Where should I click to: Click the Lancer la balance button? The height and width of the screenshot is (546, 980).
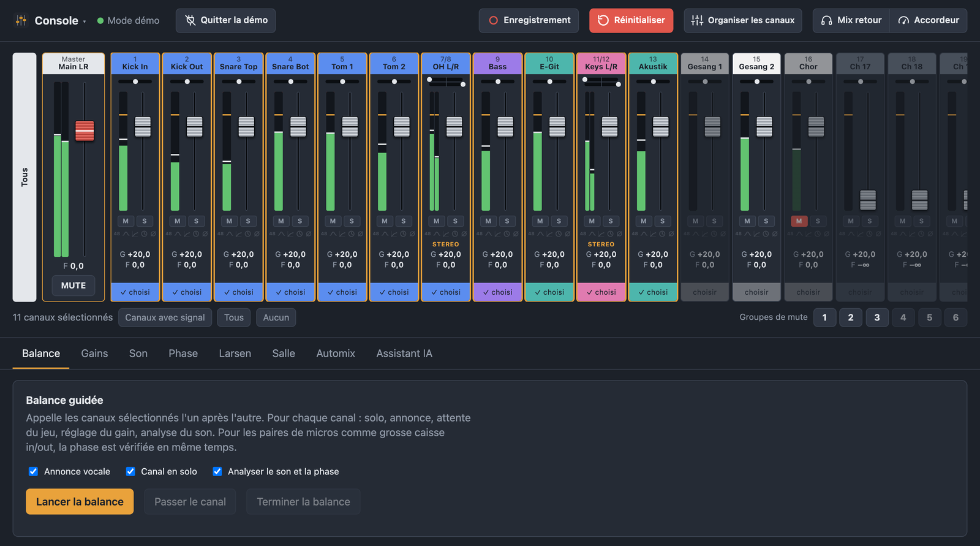click(80, 502)
